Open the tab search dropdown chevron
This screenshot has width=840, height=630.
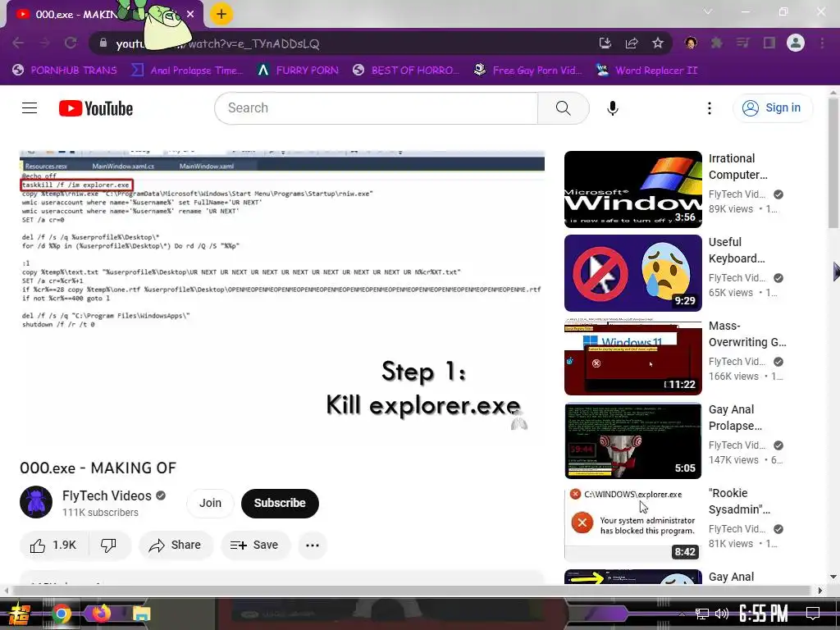pyautogui.click(x=708, y=11)
